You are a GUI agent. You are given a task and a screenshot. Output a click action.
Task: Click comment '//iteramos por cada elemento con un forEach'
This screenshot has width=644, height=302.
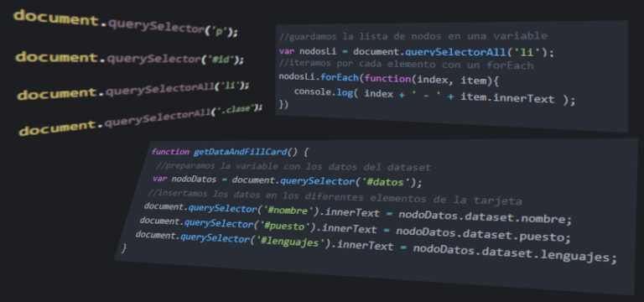coord(406,65)
